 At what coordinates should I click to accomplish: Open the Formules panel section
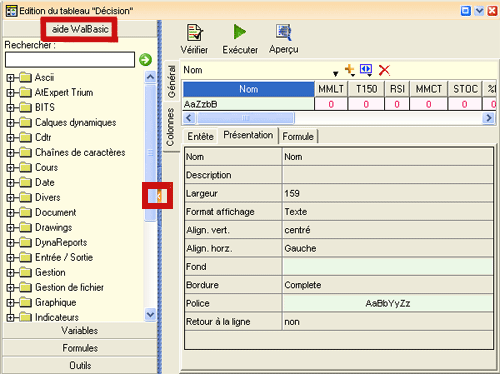pyautogui.click(x=80, y=348)
